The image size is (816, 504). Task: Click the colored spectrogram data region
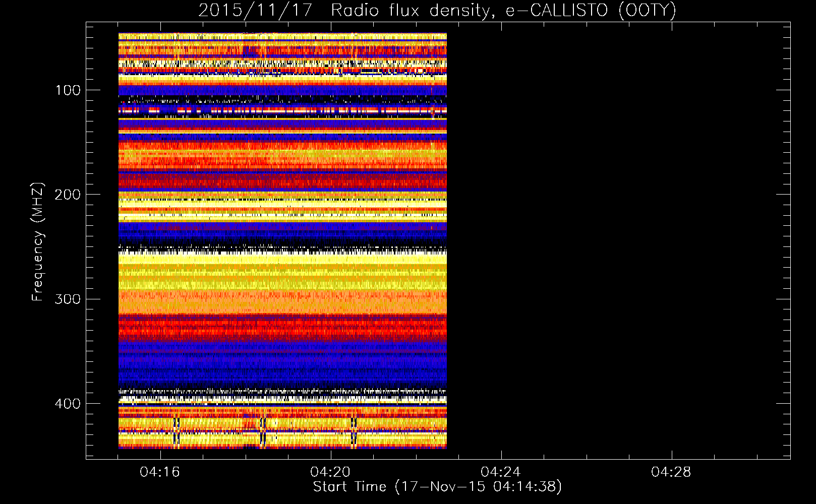282,241
